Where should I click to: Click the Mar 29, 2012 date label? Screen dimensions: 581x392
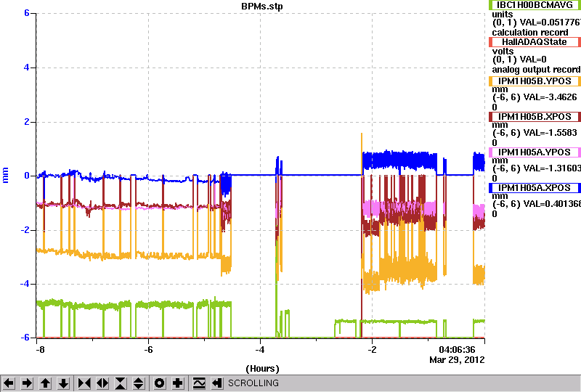457,360
